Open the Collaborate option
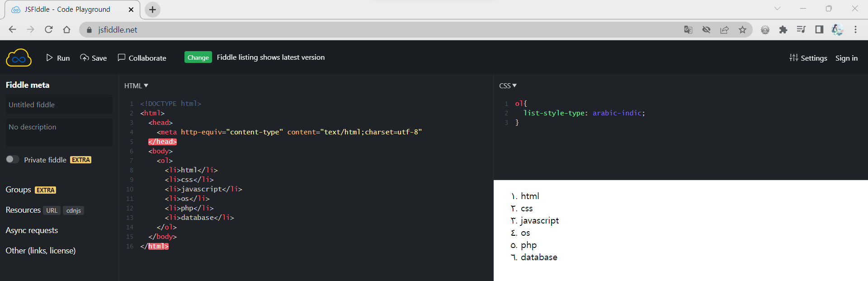Screen dimensions: 868x281 pyautogui.click(x=142, y=58)
